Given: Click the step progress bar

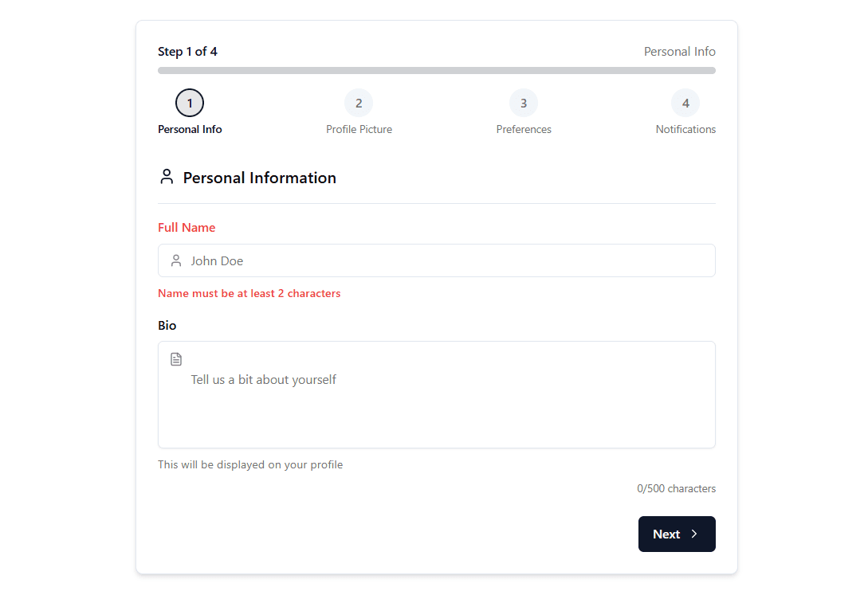Looking at the screenshot, I should tap(437, 70).
